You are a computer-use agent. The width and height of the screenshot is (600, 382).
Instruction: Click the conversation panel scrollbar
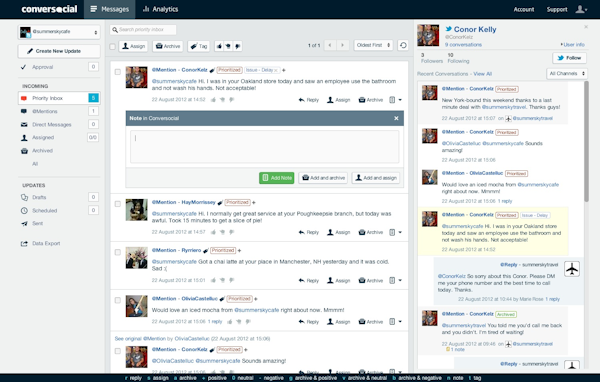point(587,142)
